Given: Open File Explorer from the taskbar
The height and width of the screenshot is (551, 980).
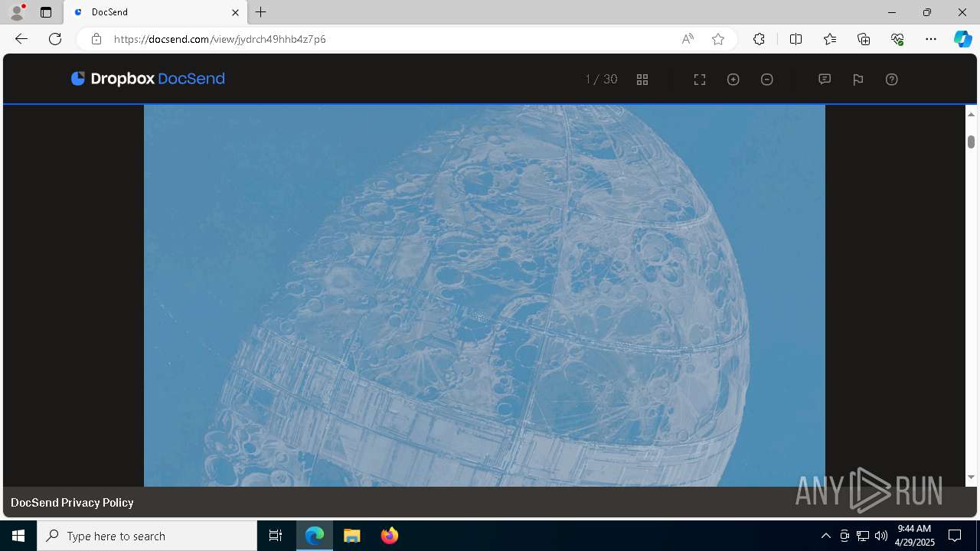Looking at the screenshot, I should point(352,536).
